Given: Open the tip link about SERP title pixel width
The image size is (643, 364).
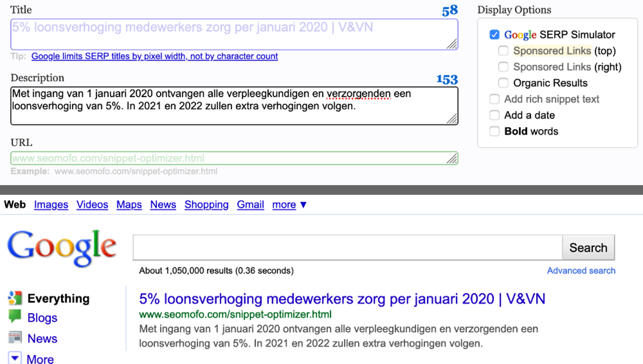Looking at the screenshot, I should tap(155, 56).
